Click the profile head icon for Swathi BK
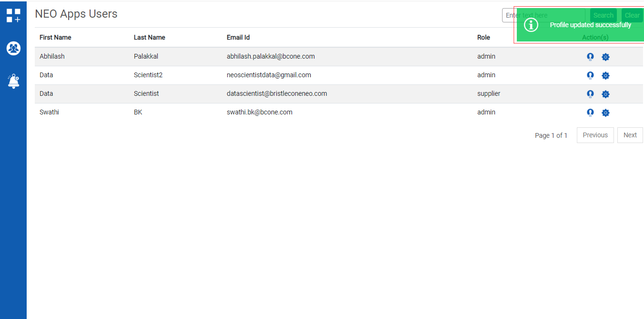644x319 pixels. (590, 113)
